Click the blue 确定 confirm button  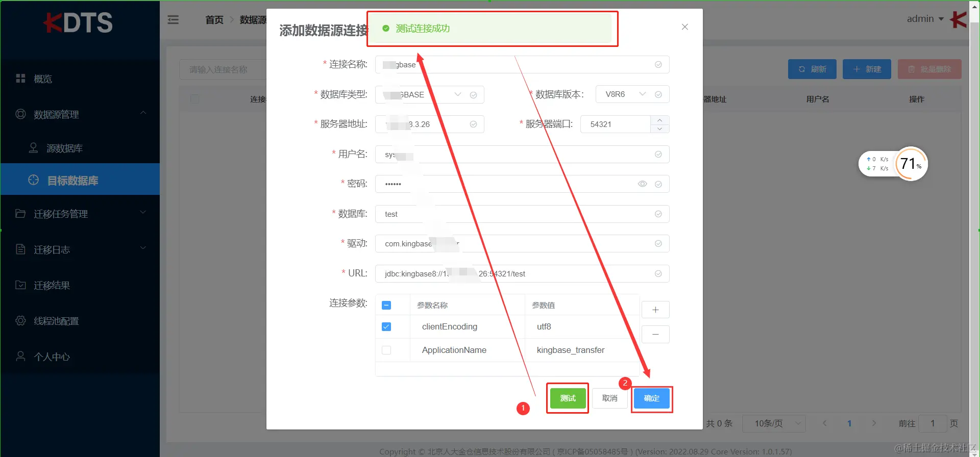coord(651,398)
